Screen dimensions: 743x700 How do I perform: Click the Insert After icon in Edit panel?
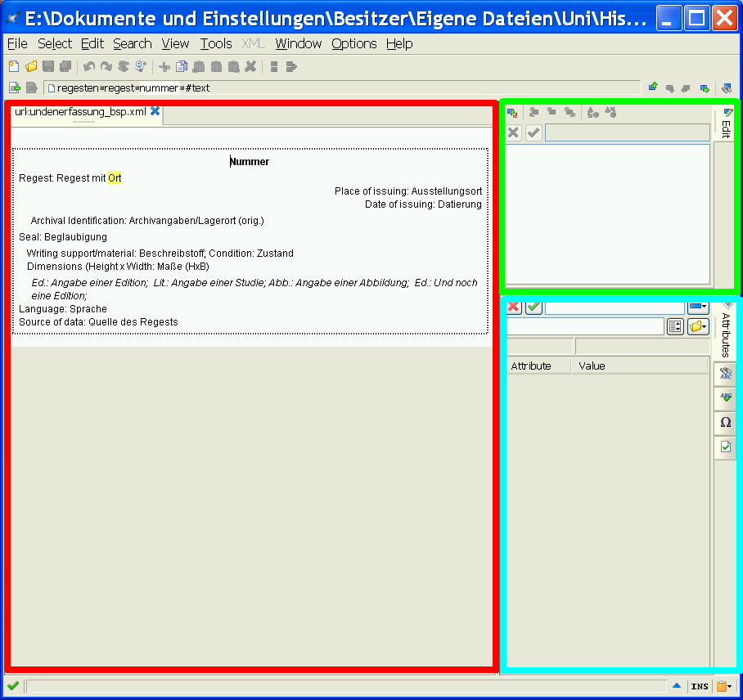[x=570, y=112]
